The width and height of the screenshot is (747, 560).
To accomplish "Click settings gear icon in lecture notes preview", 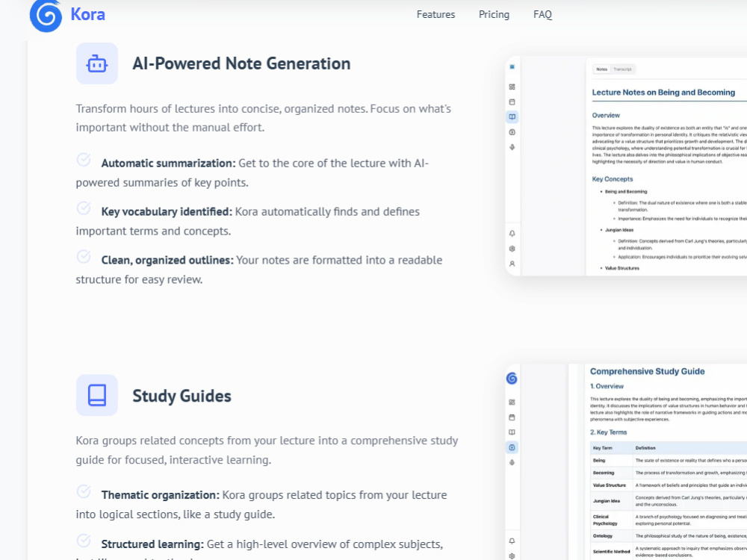I will (512, 249).
